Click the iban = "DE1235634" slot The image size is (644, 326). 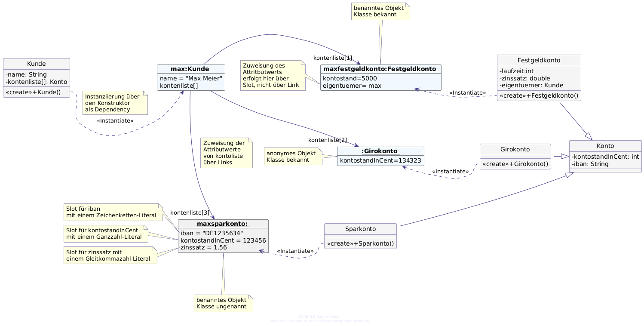point(212,233)
